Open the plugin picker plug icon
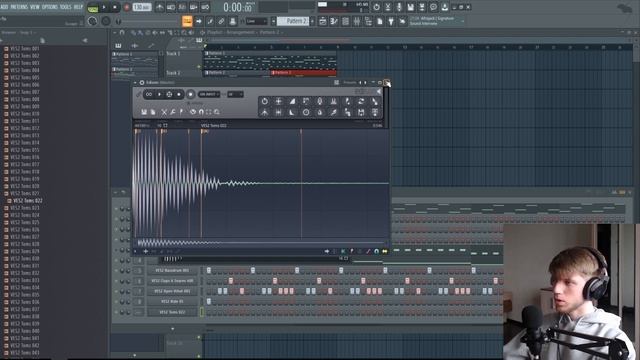Image resolution: width=640 pixels, height=360 pixels. (391, 21)
